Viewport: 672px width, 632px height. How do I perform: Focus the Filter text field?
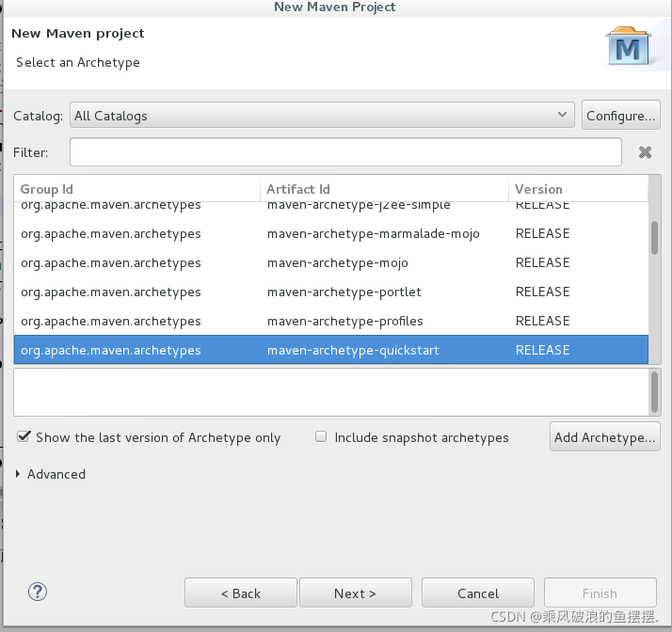(x=345, y=152)
